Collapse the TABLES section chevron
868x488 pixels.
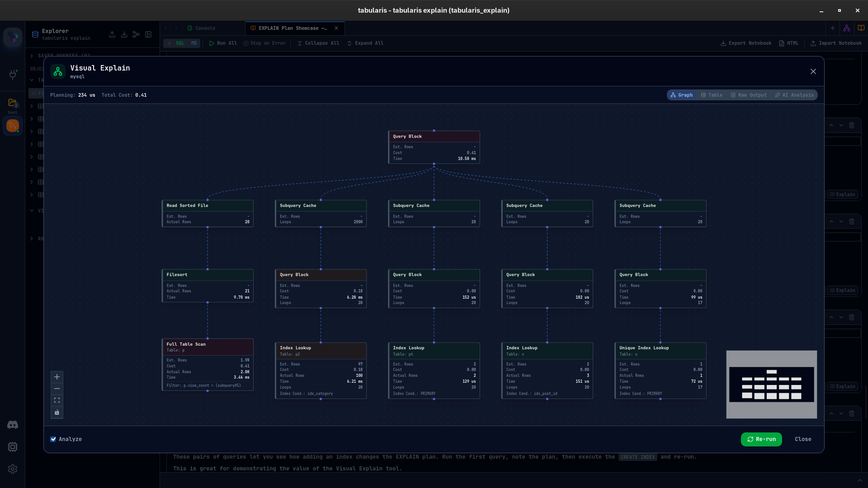pos(32,80)
